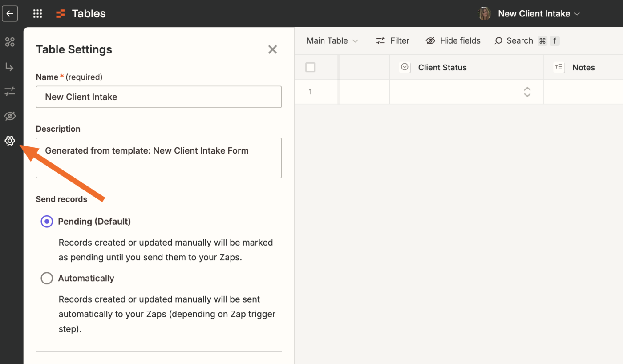The image size is (623, 364).
Task: Click the linked Zaps arrow sidebar icon
Action: tap(10, 67)
